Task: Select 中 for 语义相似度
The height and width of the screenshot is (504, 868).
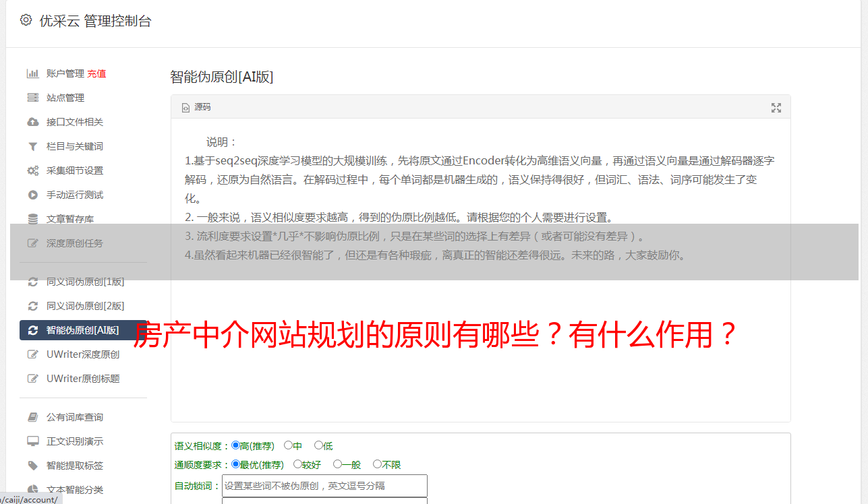Action: point(289,445)
